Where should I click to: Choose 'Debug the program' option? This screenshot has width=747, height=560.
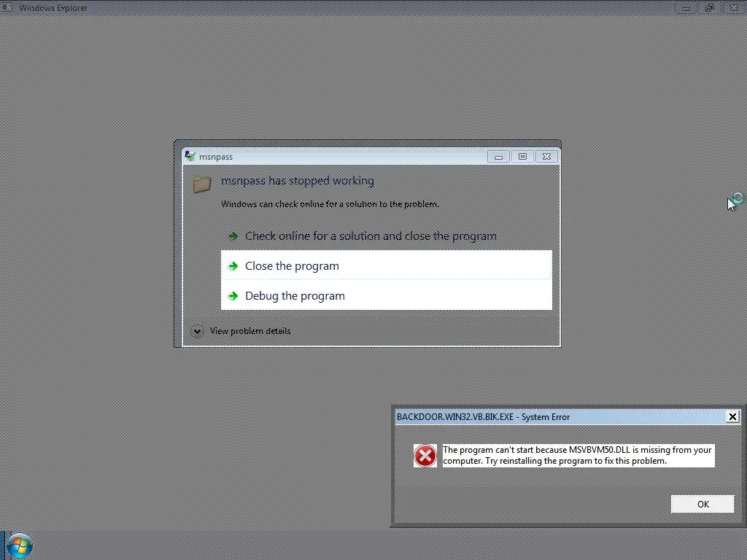coord(387,295)
